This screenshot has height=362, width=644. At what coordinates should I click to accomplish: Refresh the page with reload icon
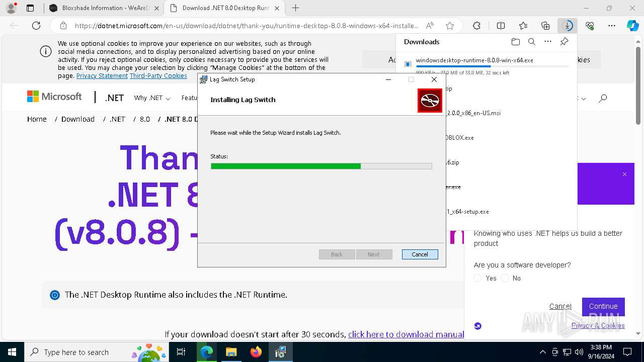(36, 26)
